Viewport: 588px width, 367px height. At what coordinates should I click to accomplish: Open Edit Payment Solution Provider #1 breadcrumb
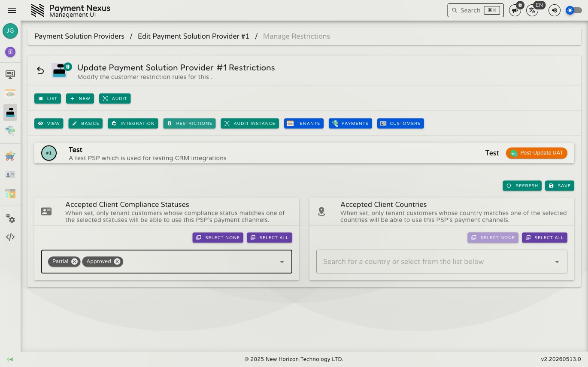click(x=194, y=36)
